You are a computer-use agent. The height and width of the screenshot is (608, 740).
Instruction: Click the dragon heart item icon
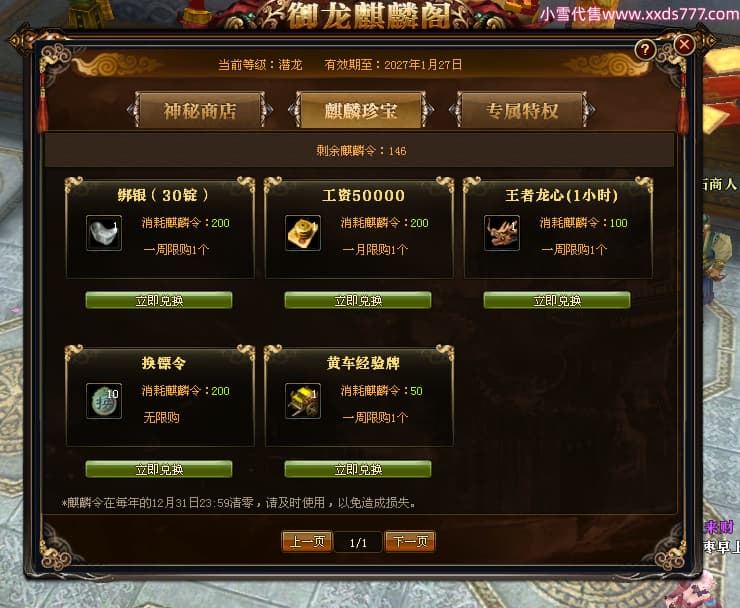502,233
